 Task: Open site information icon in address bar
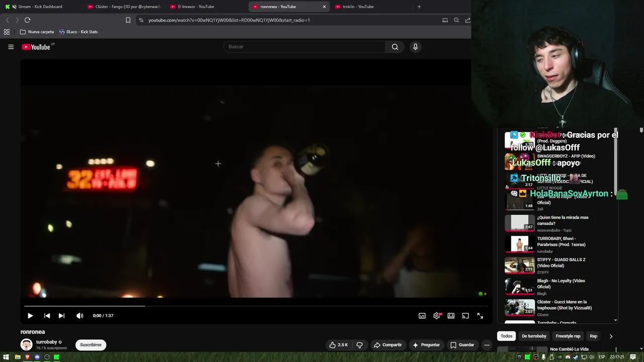click(141, 20)
